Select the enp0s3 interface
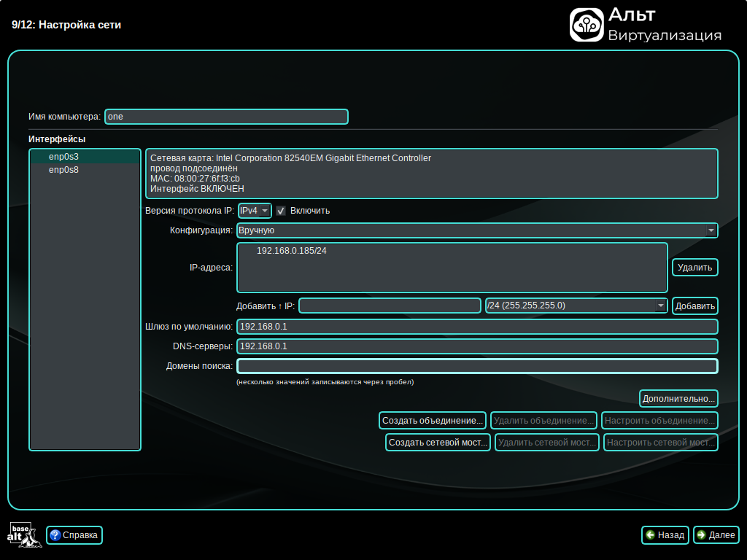 pos(63,157)
